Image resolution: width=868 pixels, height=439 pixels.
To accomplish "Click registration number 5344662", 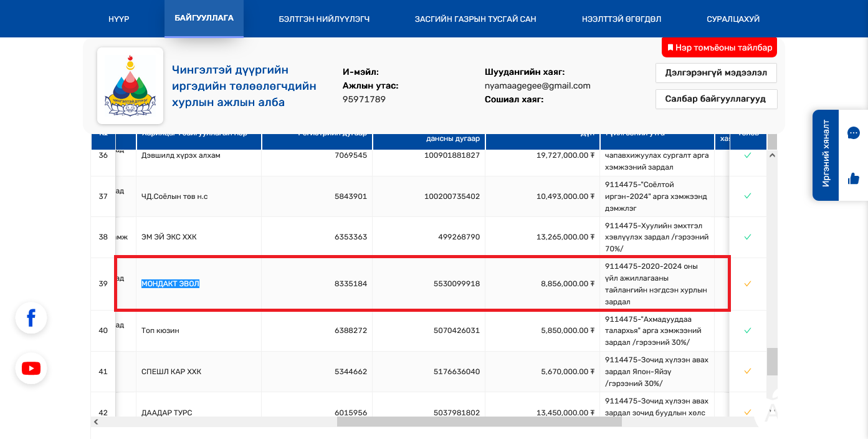I will (351, 372).
